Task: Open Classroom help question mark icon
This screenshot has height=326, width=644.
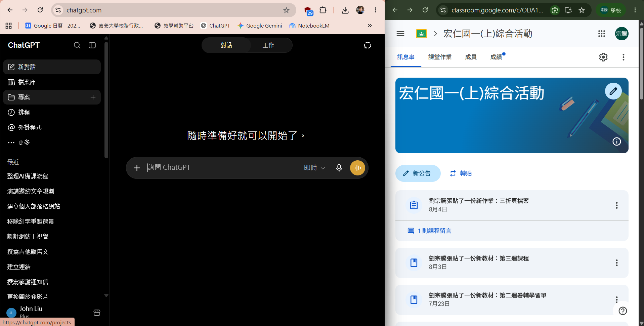Action: click(623, 311)
